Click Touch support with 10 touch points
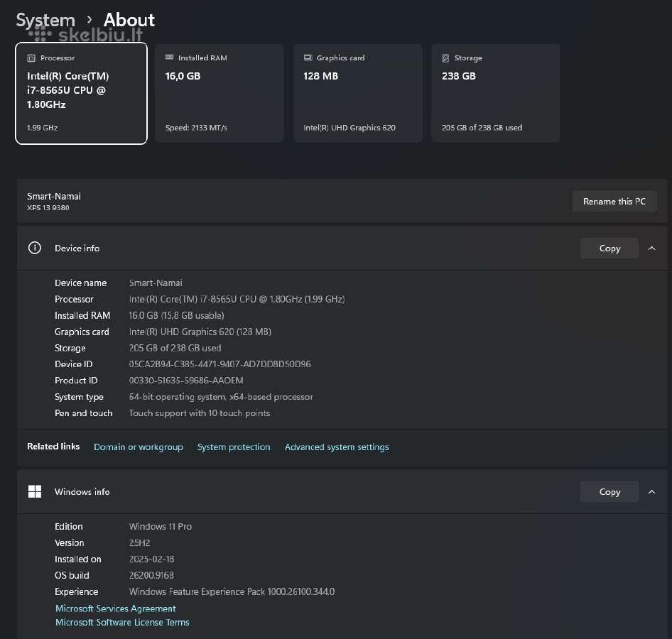 click(x=200, y=413)
